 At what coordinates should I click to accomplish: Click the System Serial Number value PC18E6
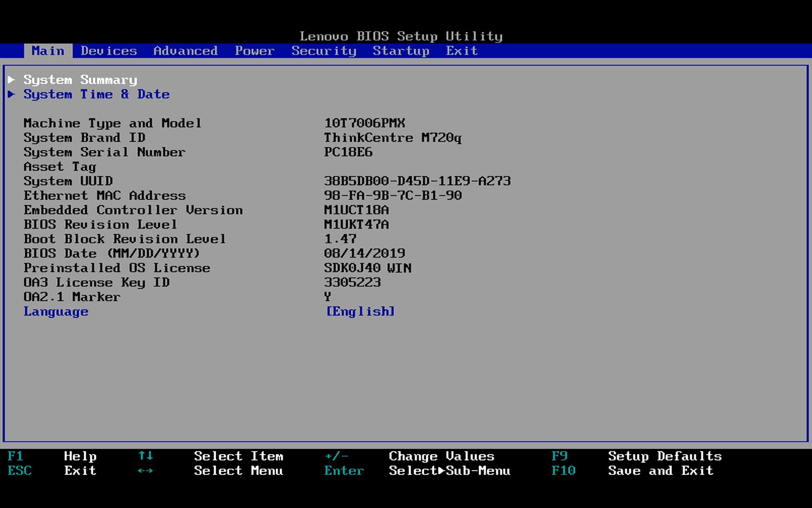348,152
